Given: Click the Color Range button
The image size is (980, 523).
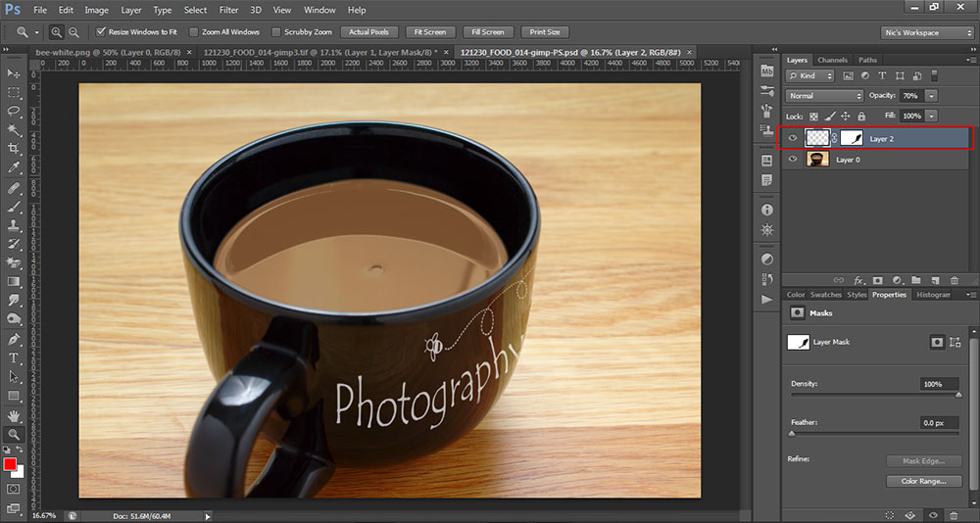Looking at the screenshot, I should click(x=922, y=481).
